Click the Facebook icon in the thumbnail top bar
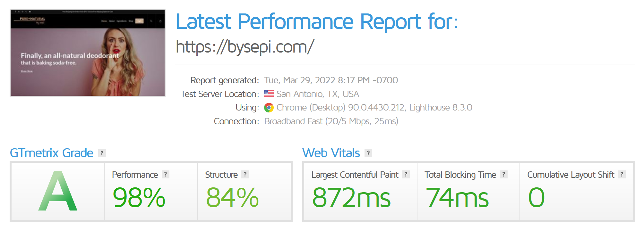The image size is (644, 230). (x=15, y=12)
